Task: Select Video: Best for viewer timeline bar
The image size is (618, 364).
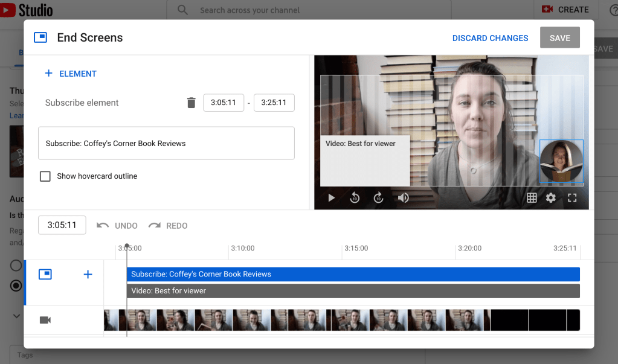Action: tap(353, 291)
